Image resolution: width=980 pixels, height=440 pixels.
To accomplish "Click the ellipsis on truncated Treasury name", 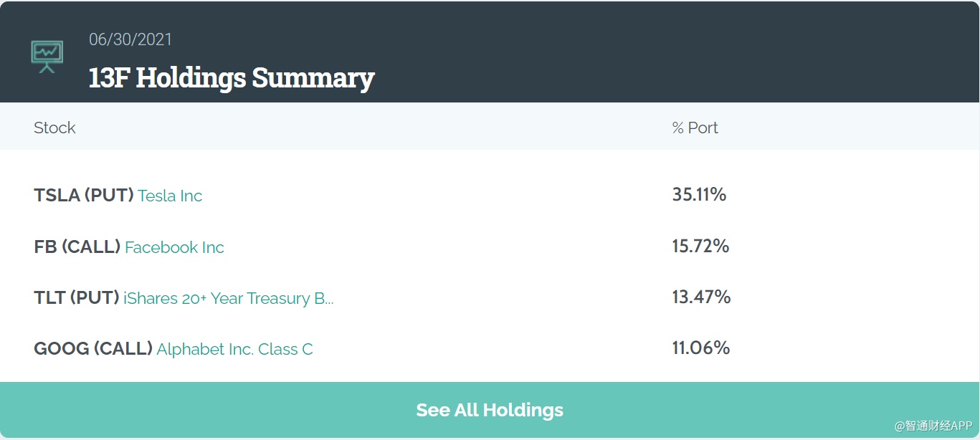I will tap(329, 301).
